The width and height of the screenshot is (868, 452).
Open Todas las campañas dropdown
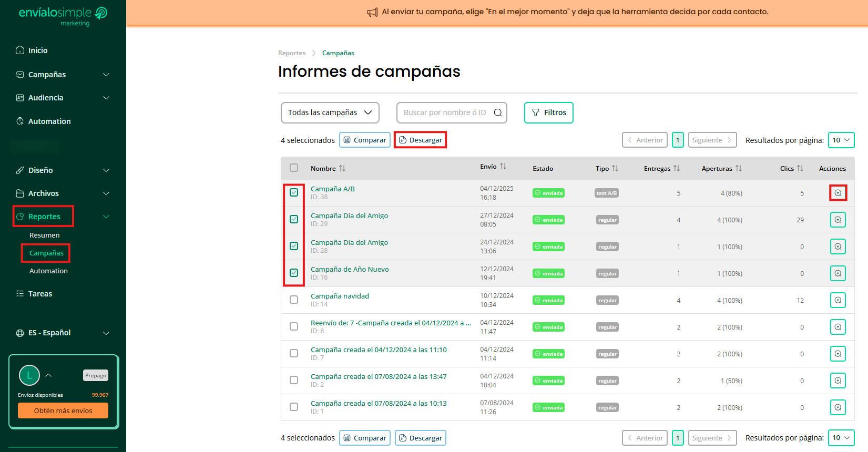point(330,112)
